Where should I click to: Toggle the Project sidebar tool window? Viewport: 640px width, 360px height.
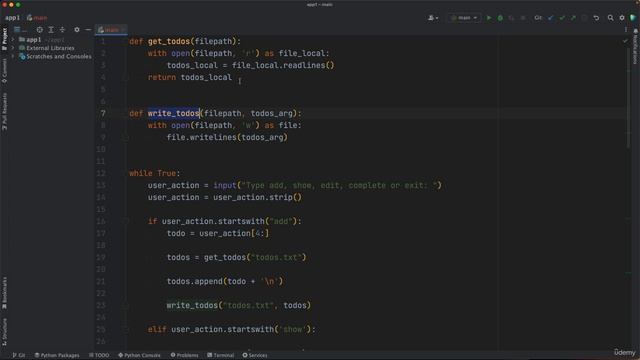coord(4,39)
